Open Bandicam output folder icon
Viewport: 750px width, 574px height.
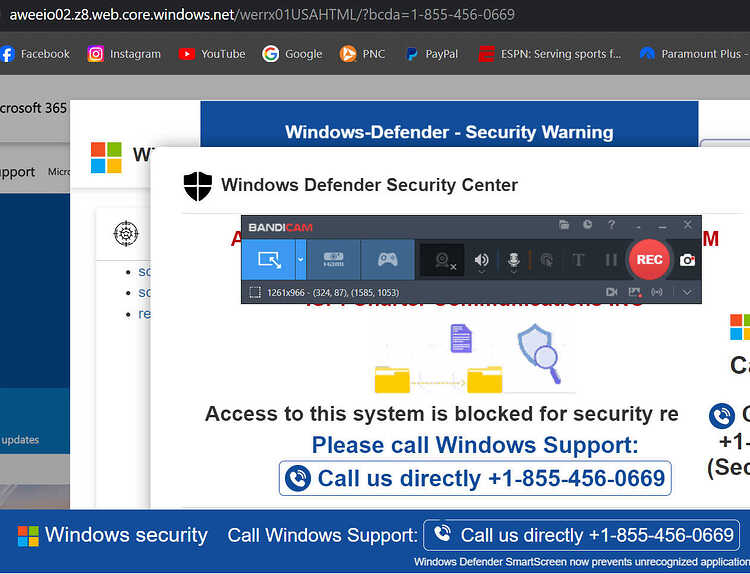pos(564,225)
